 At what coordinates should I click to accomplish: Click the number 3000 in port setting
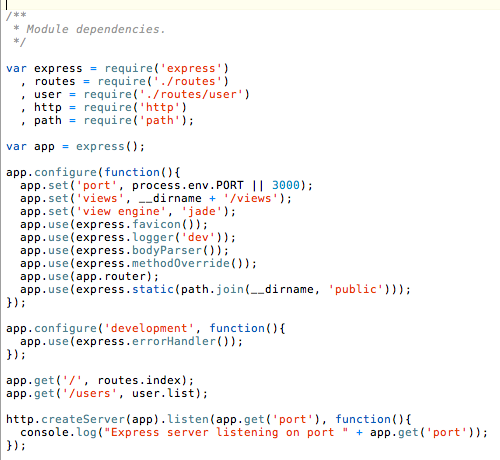click(286, 185)
